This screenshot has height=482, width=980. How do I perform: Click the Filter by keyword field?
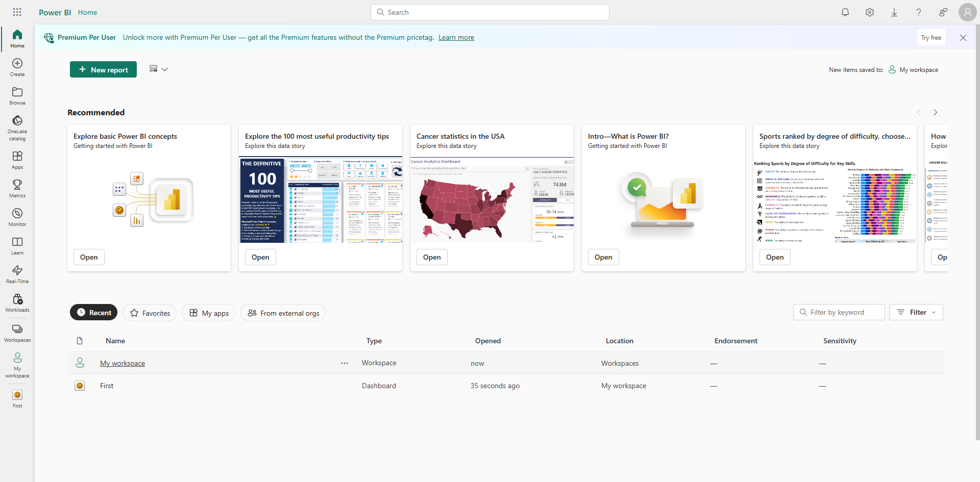[x=839, y=312]
